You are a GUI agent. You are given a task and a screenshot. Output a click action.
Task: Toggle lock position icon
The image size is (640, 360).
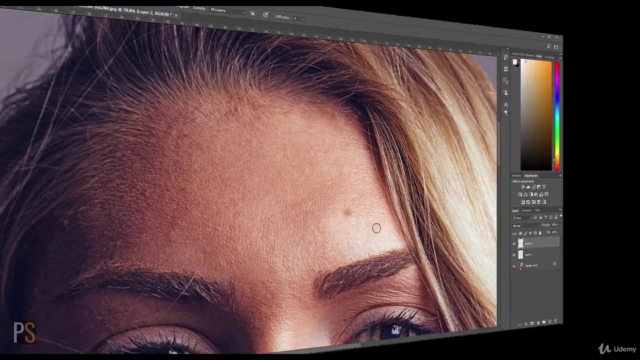531,233
